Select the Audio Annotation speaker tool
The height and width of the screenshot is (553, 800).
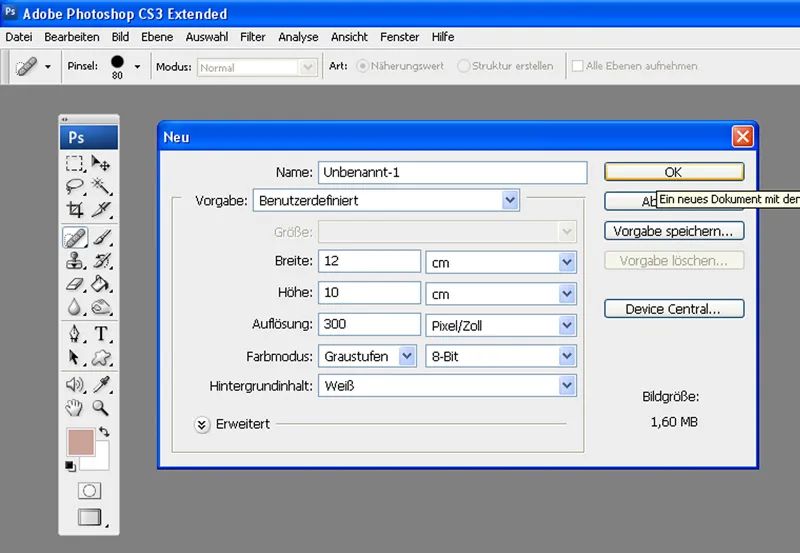74,385
